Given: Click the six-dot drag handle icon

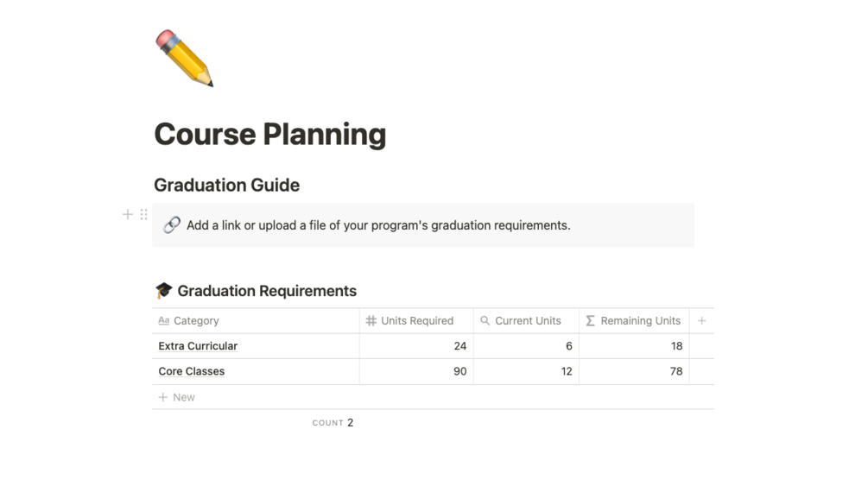Looking at the screenshot, I should pyautogui.click(x=143, y=214).
